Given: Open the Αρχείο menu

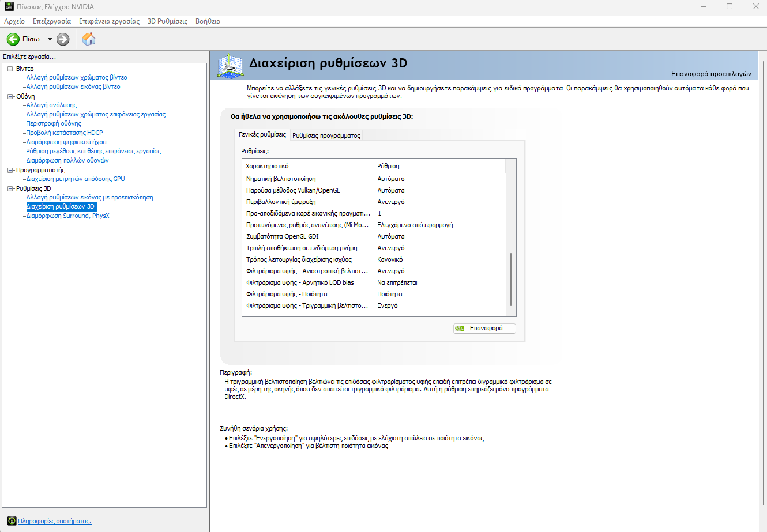Looking at the screenshot, I should point(14,21).
